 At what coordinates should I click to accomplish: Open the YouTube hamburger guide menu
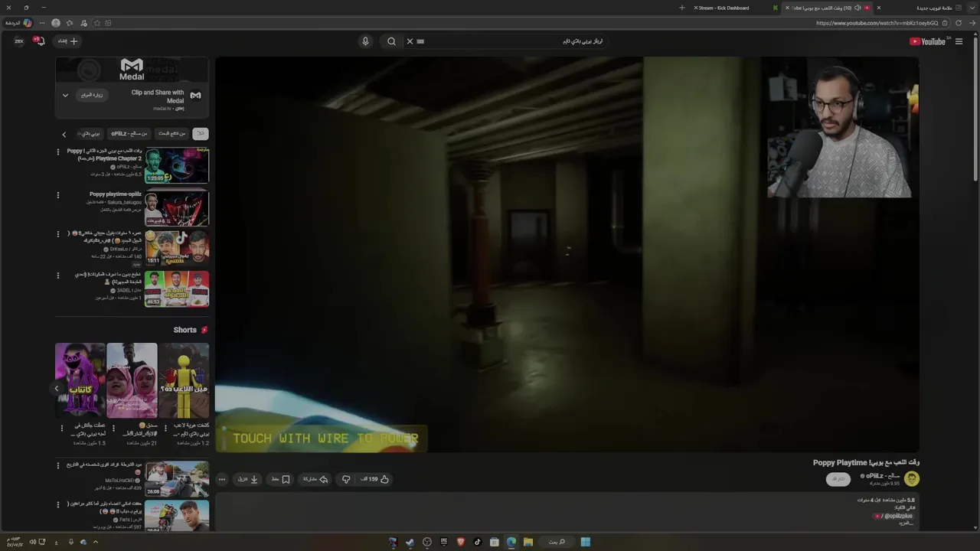click(x=959, y=41)
